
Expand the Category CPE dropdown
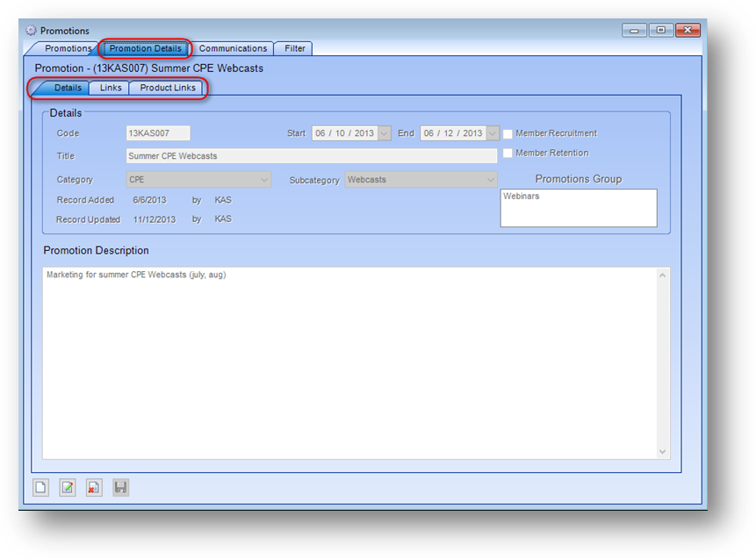(264, 180)
